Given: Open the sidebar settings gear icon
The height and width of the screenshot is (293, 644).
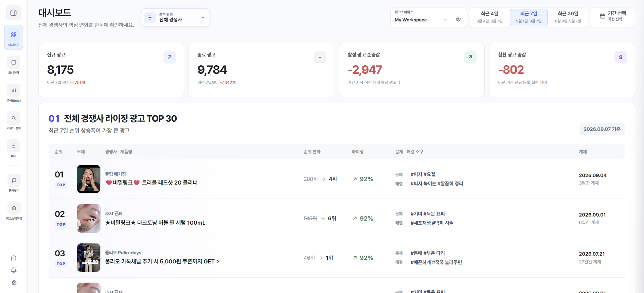Looking at the screenshot, I should (14, 282).
